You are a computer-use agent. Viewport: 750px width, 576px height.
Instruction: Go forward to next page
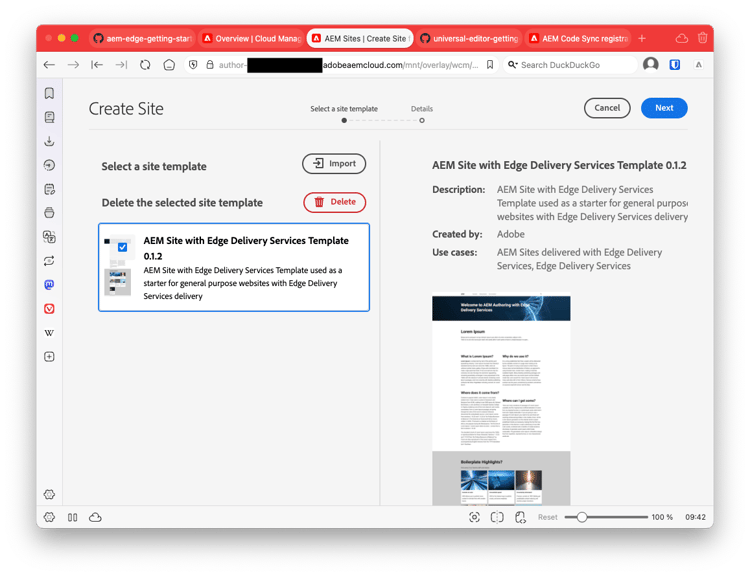[73, 65]
